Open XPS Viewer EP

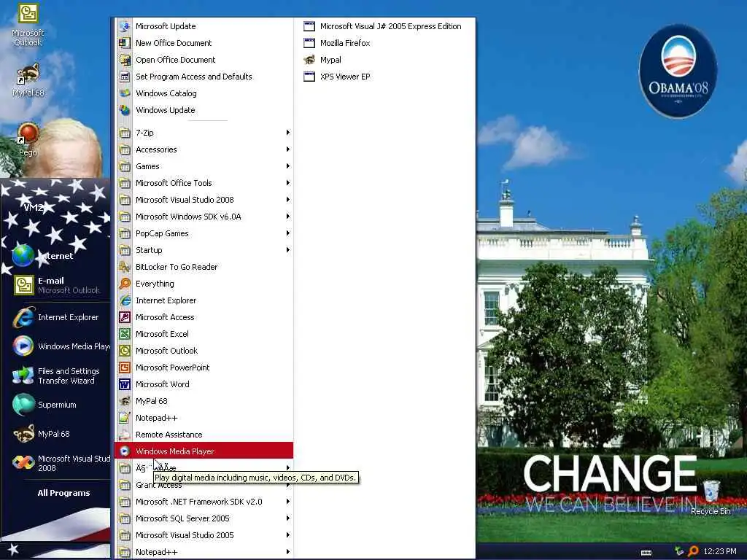pyautogui.click(x=385, y=76)
